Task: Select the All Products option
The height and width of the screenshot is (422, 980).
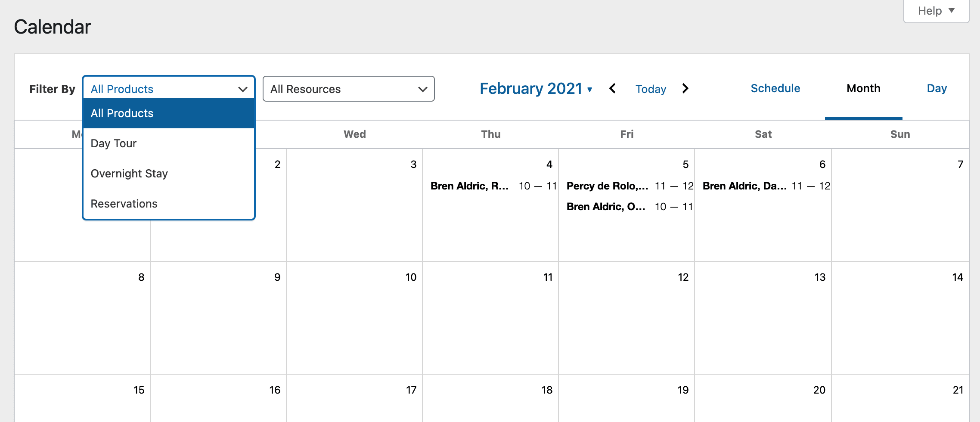Action: (x=122, y=113)
